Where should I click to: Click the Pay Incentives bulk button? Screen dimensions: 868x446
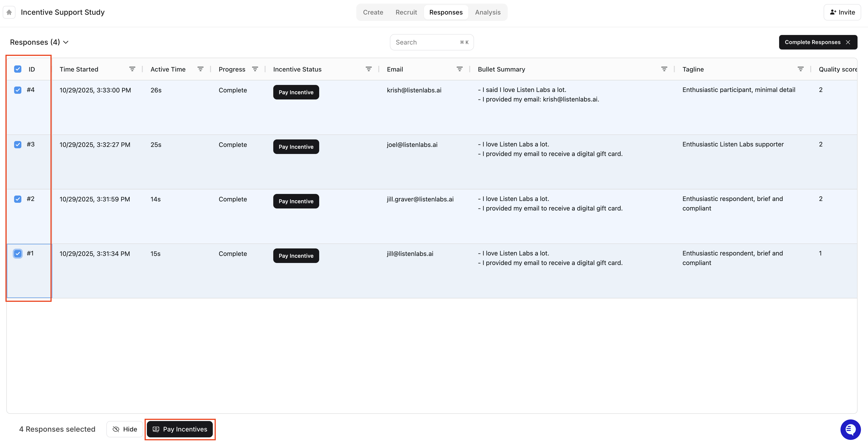(180, 429)
